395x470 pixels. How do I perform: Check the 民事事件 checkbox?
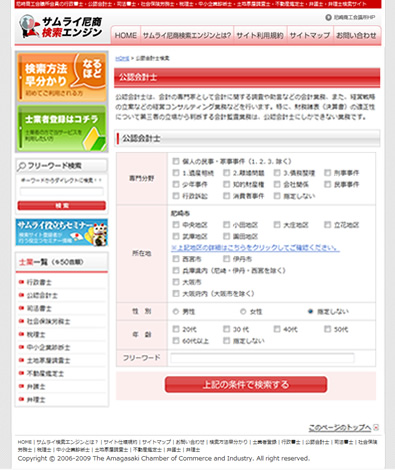coord(328,184)
